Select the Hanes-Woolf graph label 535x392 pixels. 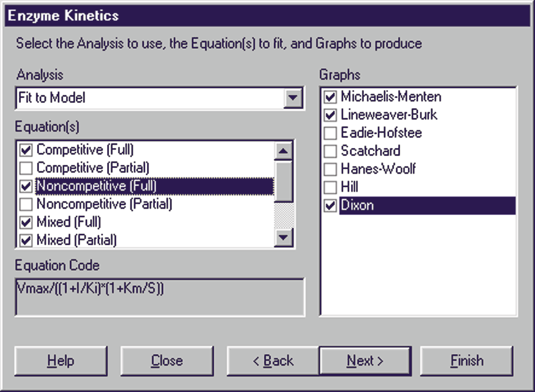(378, 169)
